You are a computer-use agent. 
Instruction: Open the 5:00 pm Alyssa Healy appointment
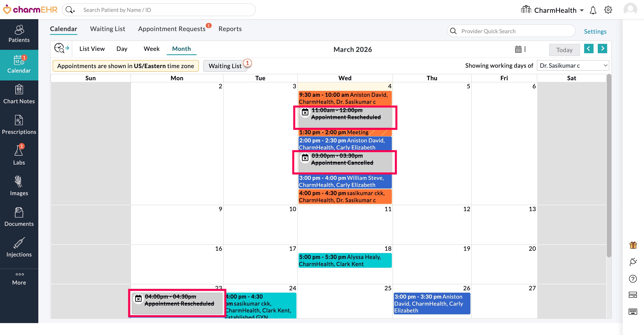pos(345,260)
